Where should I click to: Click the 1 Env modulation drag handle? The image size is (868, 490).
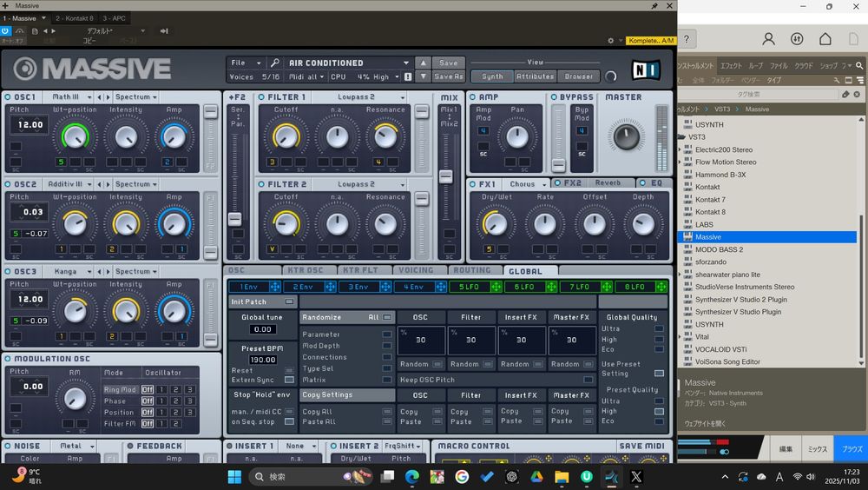tap(275, 287)
